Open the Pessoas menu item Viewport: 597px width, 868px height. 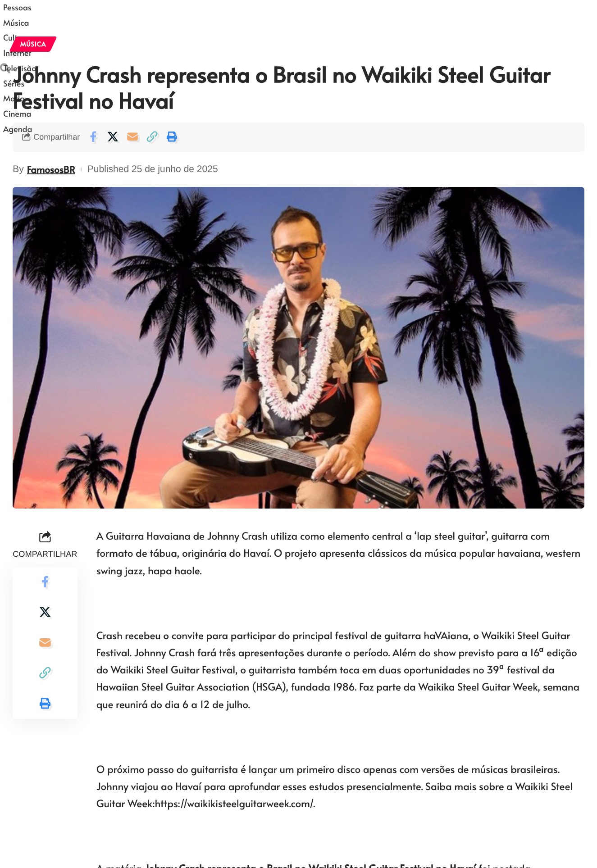tap(17, 8)
